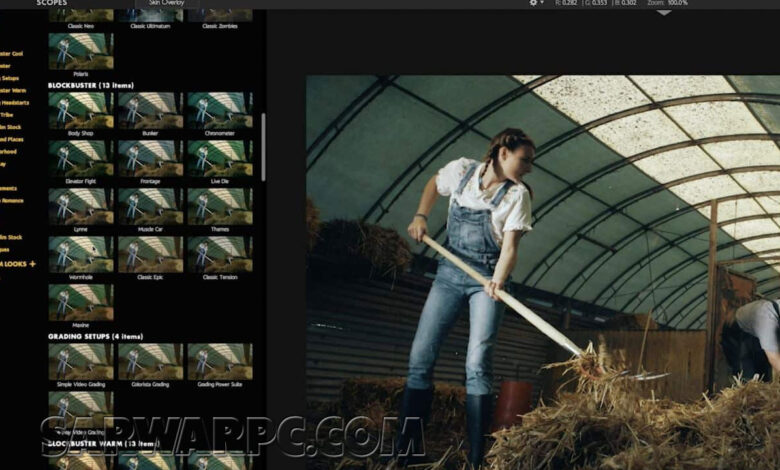Image resolution: width=780 pixels, height=470 pixels.
Task: Select the Romance category in sidebar
Action: (12, 201)
